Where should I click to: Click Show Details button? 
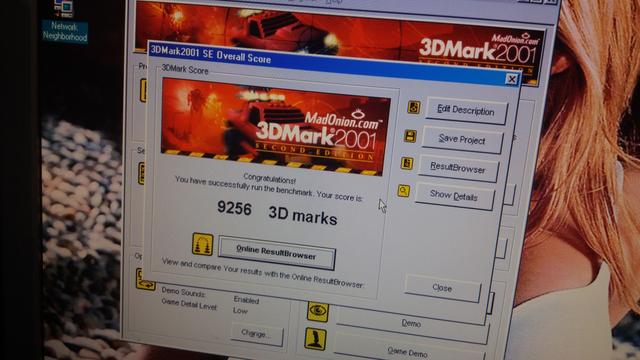tap(454, 196)
